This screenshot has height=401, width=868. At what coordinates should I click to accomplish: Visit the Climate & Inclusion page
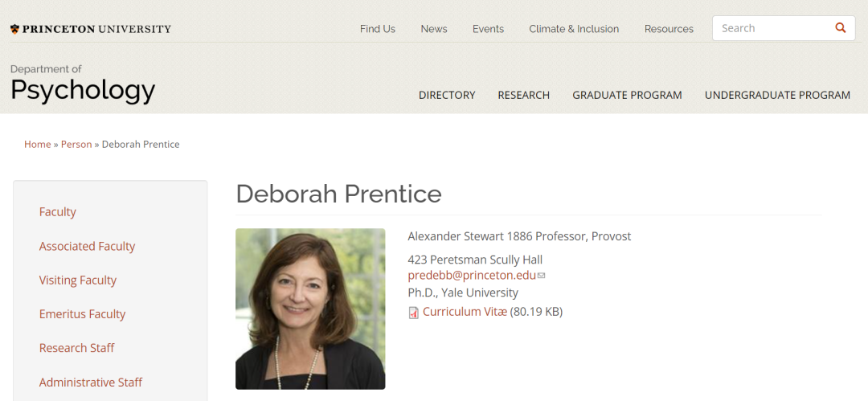click(574, 29)
